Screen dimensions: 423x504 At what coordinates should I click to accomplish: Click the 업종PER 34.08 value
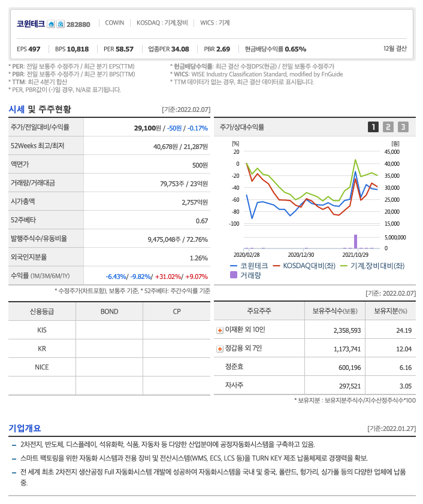[168, 49]
